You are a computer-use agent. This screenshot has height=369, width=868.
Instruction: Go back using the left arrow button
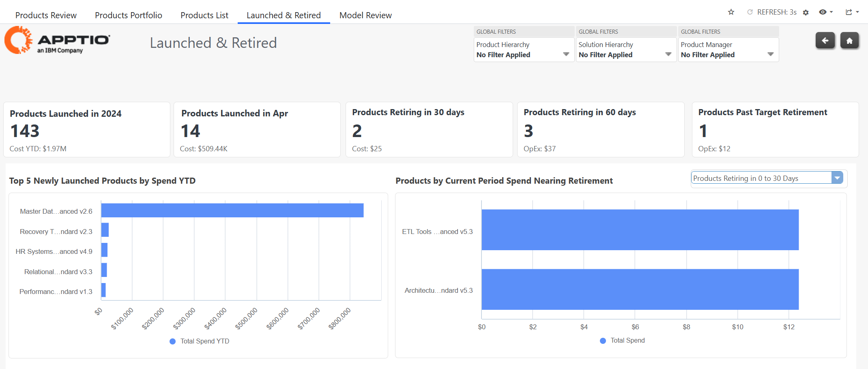pyautogui.click(x=825, y=41)
